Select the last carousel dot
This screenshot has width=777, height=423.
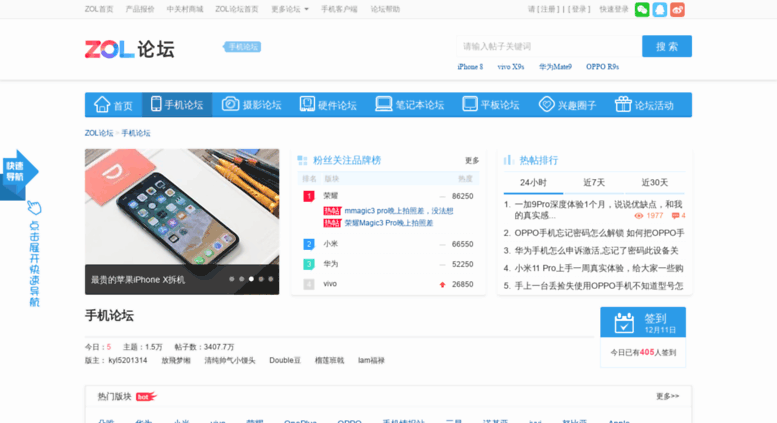pos(271,279)
